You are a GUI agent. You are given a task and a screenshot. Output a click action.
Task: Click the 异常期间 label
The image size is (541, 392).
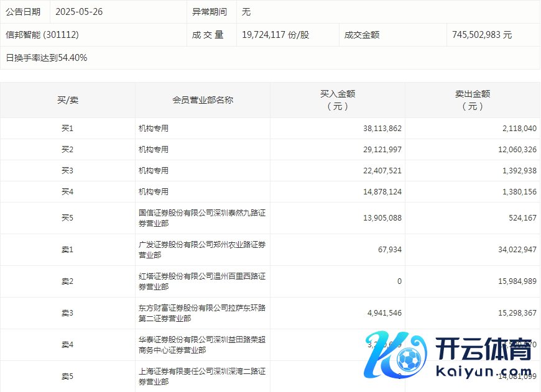[210, 12]
